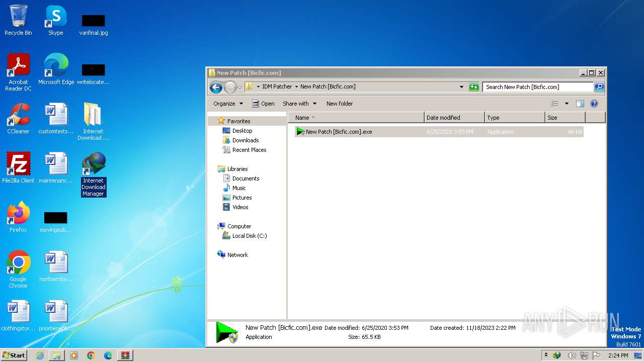The image size is (644, 362).
Task: Sort by Size column header
Action: (x=566, y=118)
